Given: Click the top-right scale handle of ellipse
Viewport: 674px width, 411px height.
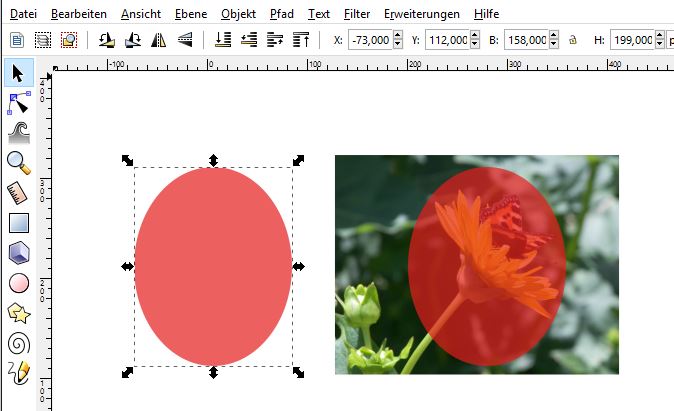Looking at the screenshot, I should 299,160.
